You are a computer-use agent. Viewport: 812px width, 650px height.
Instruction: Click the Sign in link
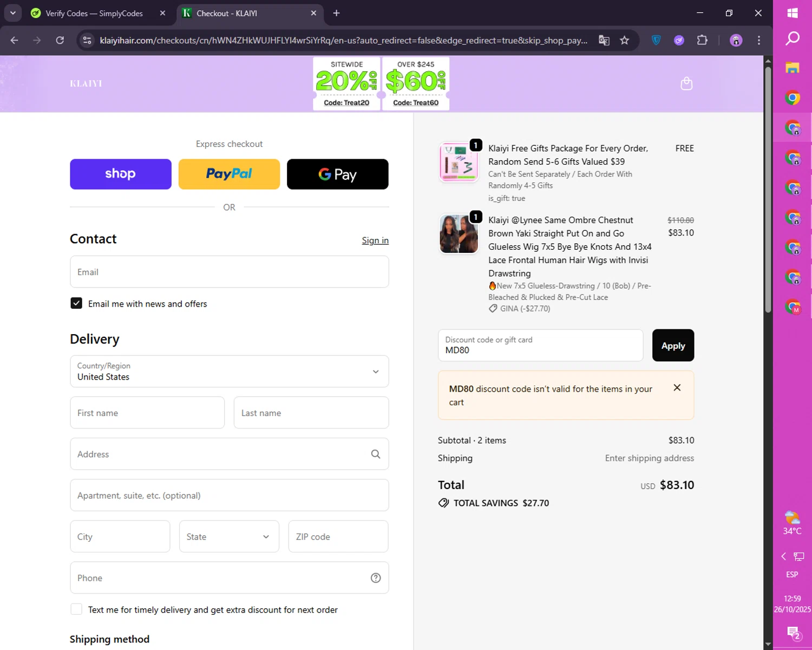375,240
